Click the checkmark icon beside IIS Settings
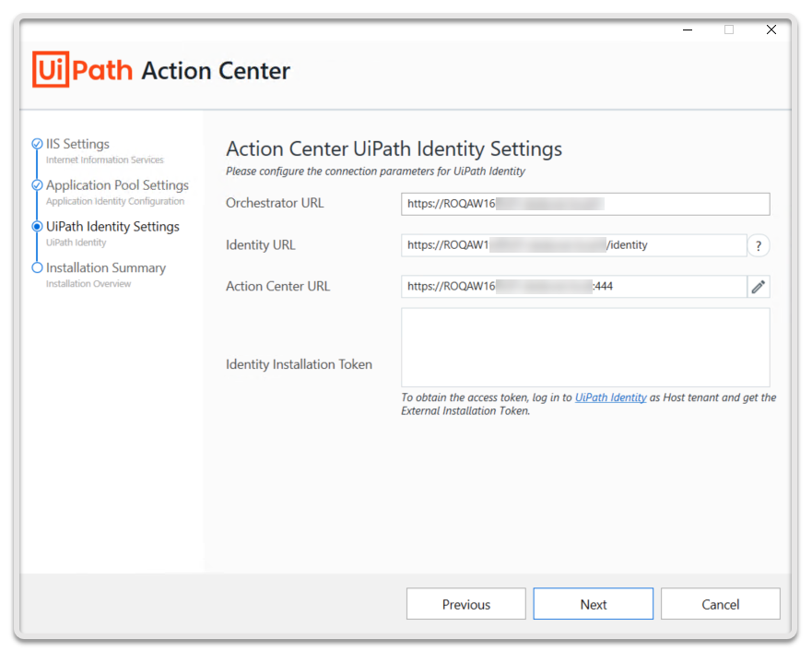Viewport: 812px width, 652px height. coord(37,144)
